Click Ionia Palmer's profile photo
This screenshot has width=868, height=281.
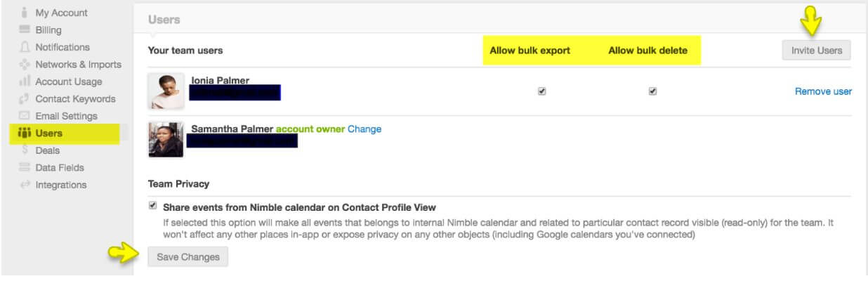(166, 91)
